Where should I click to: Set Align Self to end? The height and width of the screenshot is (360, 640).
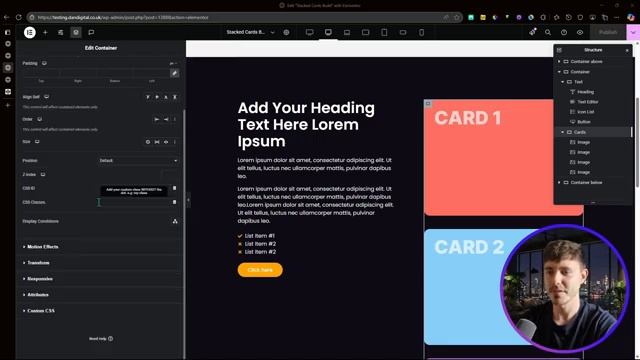(x=166, y=97)
